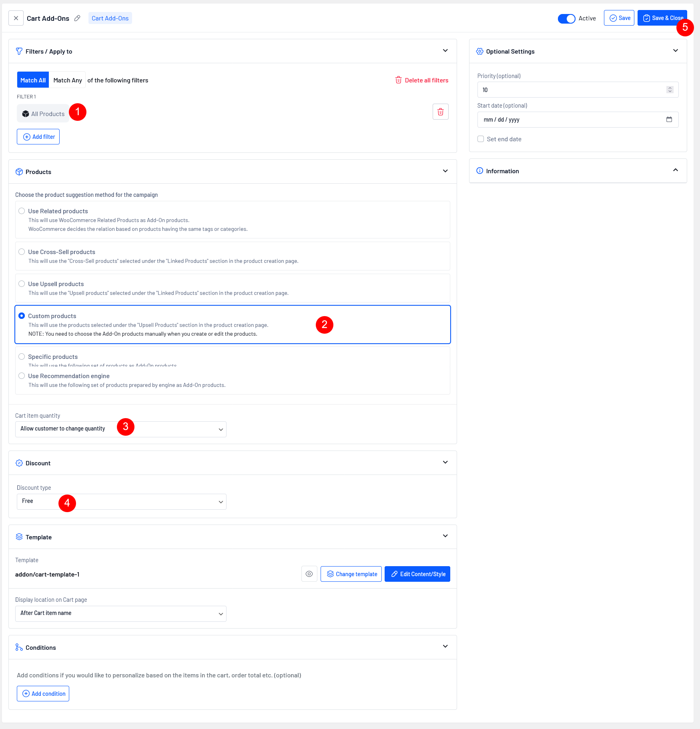Click the Optional Settings gear icon

479,52
